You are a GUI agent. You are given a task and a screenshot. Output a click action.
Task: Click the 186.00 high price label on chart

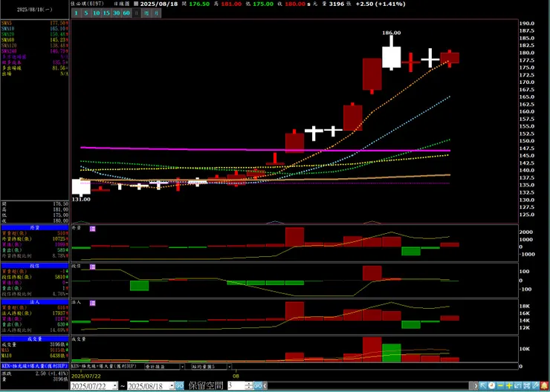pos(391,33)
